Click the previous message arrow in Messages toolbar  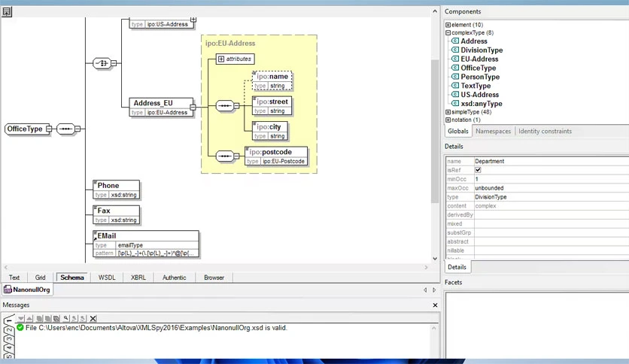tap(29, 319)
